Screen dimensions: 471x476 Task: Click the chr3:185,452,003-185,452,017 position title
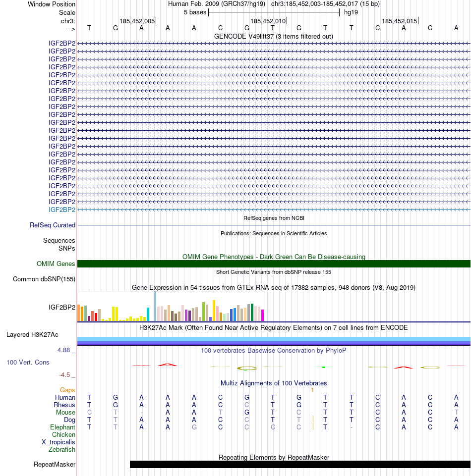325,4
